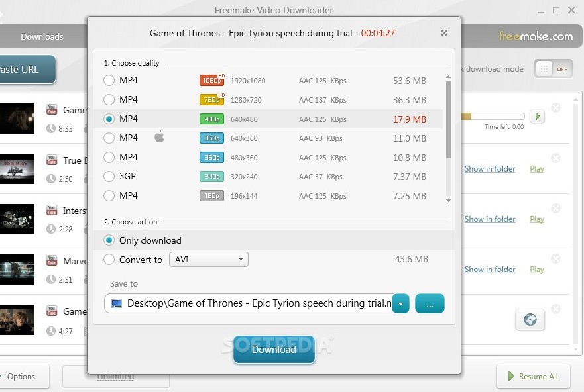Click the Apple logo icon

[x=159, y=136]
